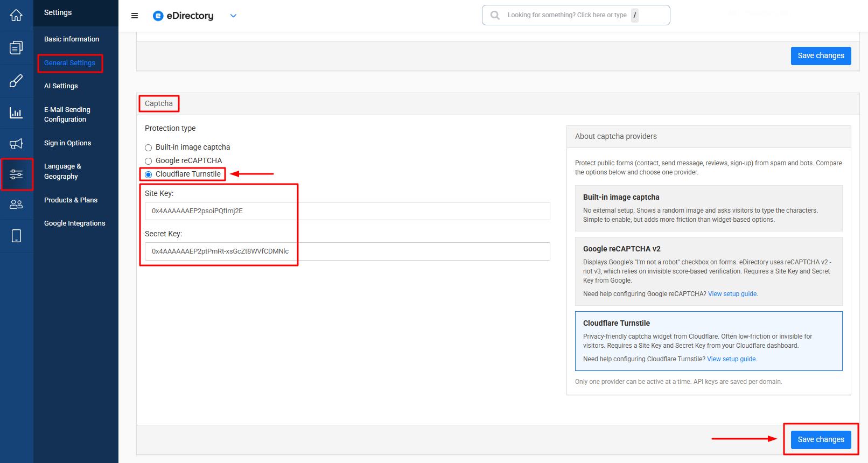868x463 pixels.
Task: Open the Promote megaphone icon
Action: click(16, 144)
